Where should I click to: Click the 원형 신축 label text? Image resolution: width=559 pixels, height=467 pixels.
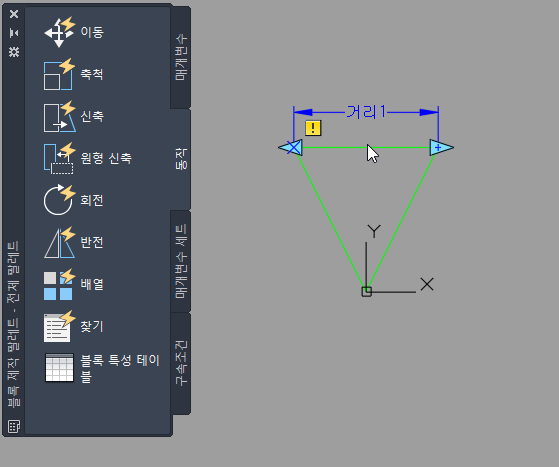click(106, 158)
